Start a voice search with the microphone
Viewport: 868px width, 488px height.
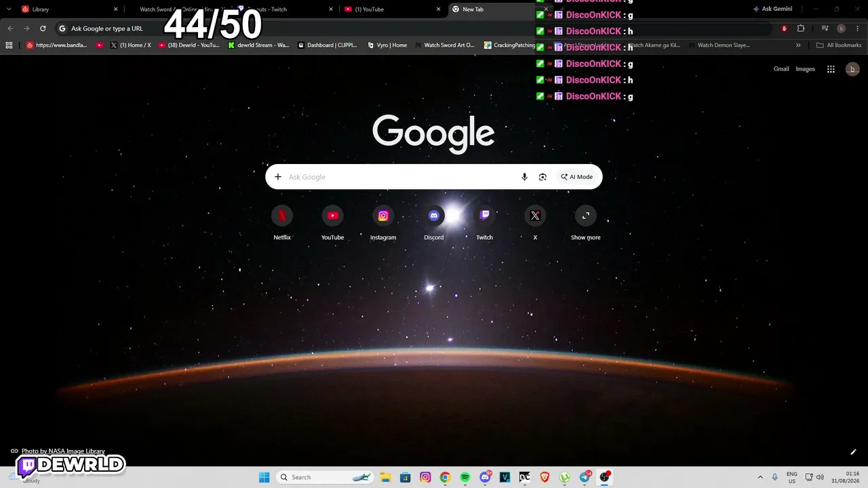click(524, 177)
